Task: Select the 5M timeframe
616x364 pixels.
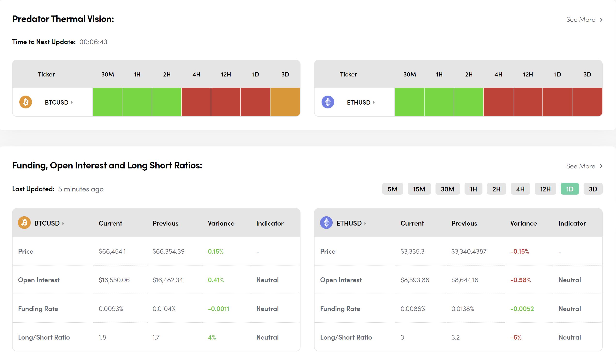Action: click(392, 189)
